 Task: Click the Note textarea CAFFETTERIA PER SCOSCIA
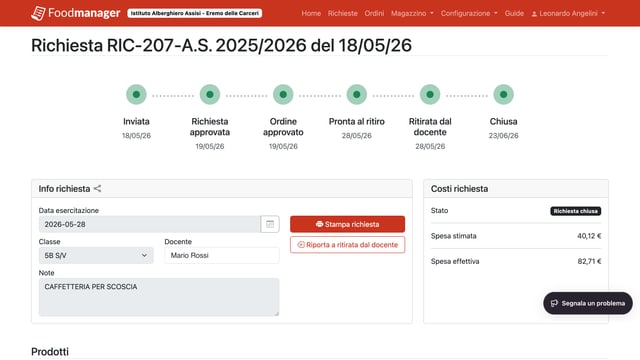pos(159,297)
